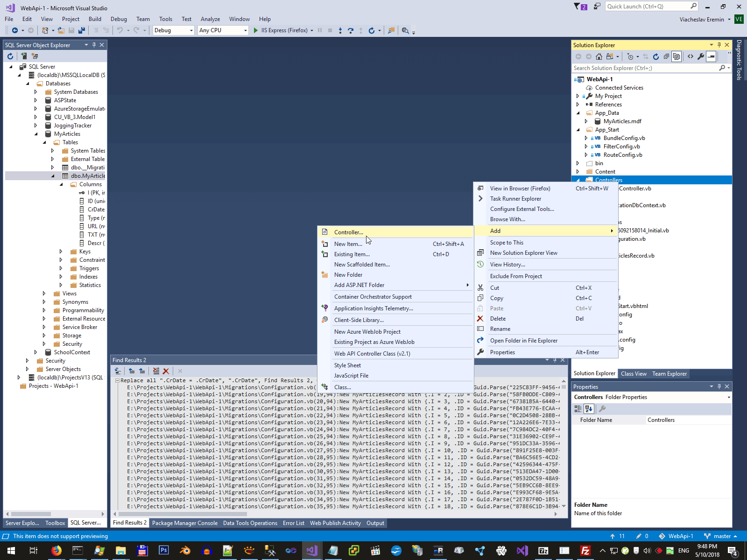This screenshot has width=747, height=560.
Task: Open Photoshop from the Windows taskbar
Action: (164, 551)
